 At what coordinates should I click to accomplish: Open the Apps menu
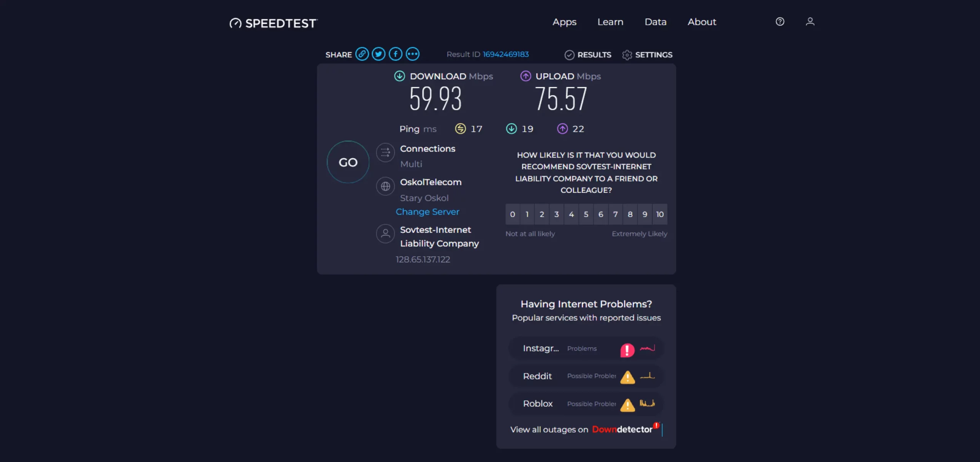(x=564, y=22)
